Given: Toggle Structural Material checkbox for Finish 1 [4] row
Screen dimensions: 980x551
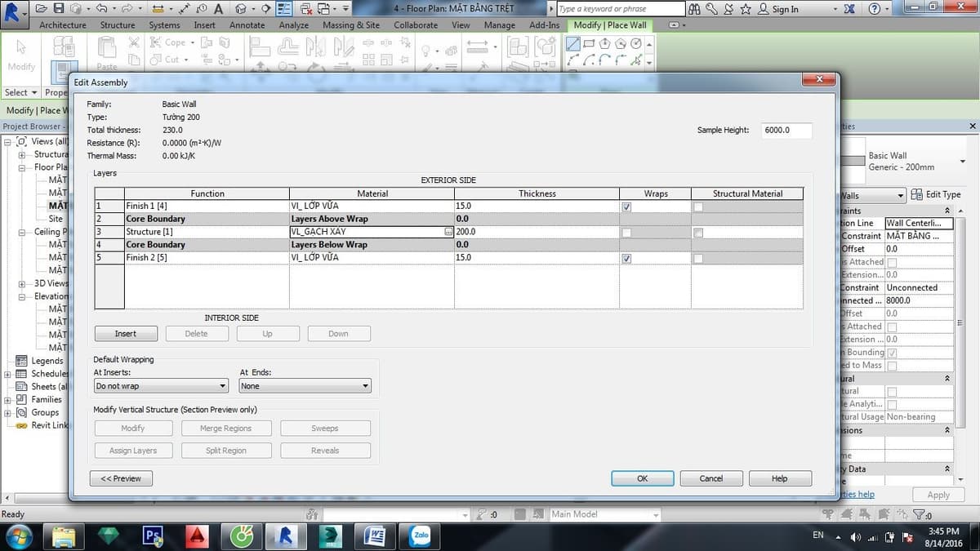Looking at the screenshot, I should pyautogui.click(x=698, y=207).
